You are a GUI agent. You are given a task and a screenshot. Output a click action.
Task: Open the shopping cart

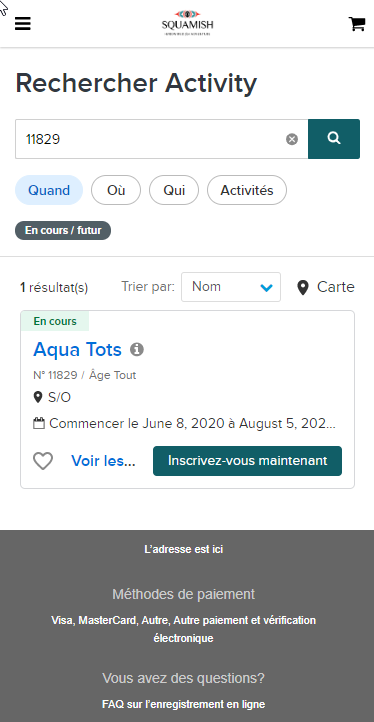357,23
